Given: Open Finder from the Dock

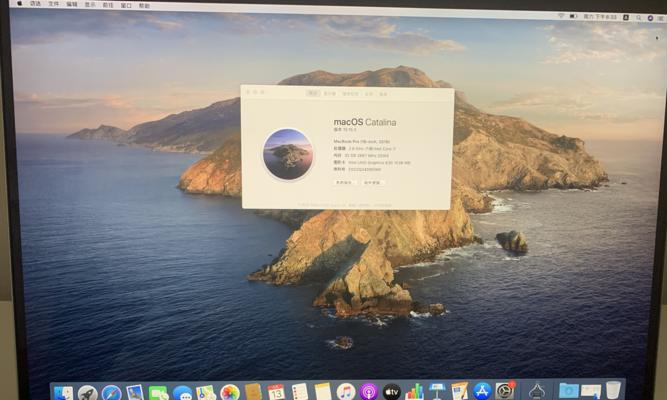Looking at the screenshot, I should click(64, 393).
